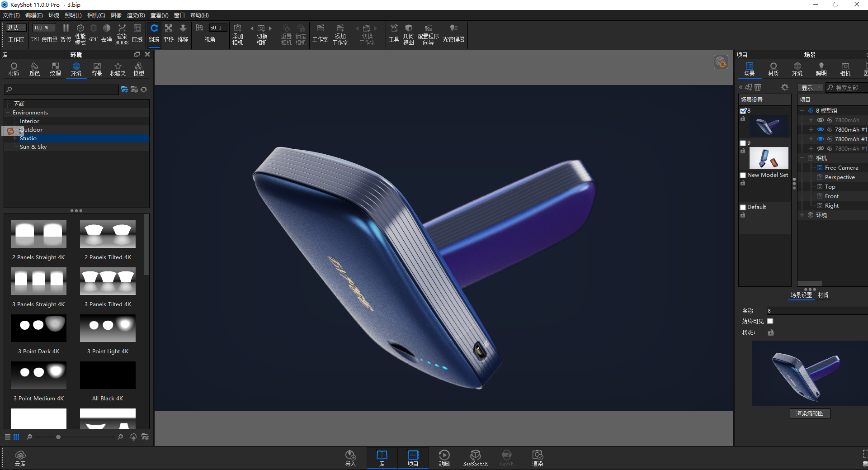
Task: Open the Animation panel icon
Action: 444,458
